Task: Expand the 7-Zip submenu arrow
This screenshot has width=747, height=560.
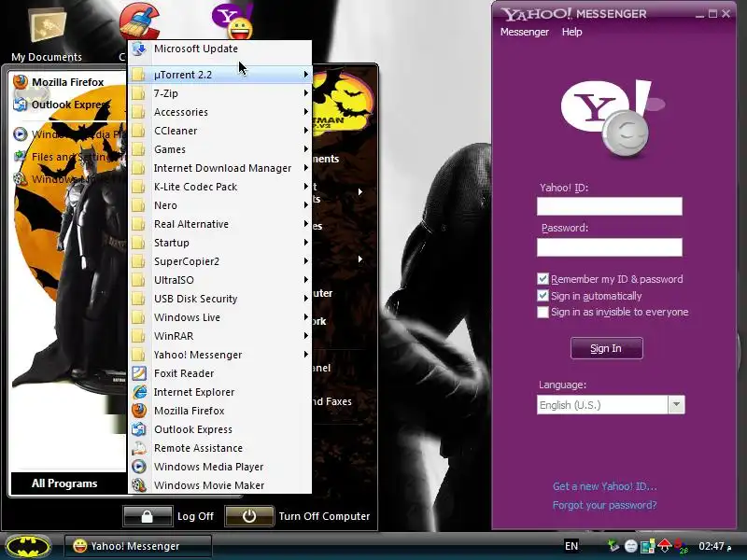Action: click(x=306, y=93)
